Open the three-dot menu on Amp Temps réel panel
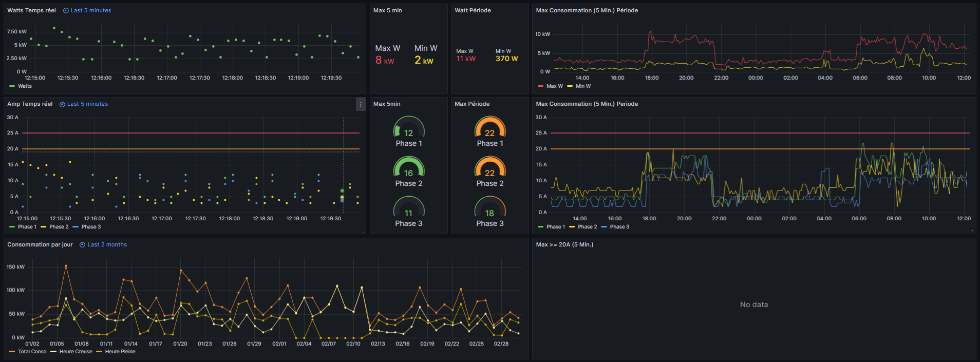Screen dimensions: 980x362 pyautogui.click(x=361, y=104)
